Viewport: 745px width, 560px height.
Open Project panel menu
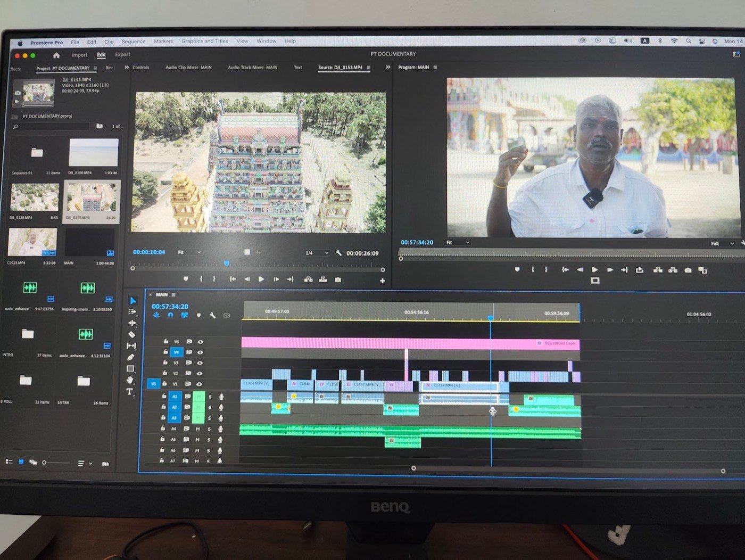(95, 68)
